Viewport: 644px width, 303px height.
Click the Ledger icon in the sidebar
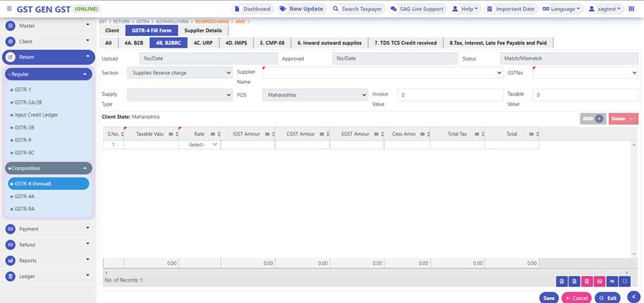11,277
